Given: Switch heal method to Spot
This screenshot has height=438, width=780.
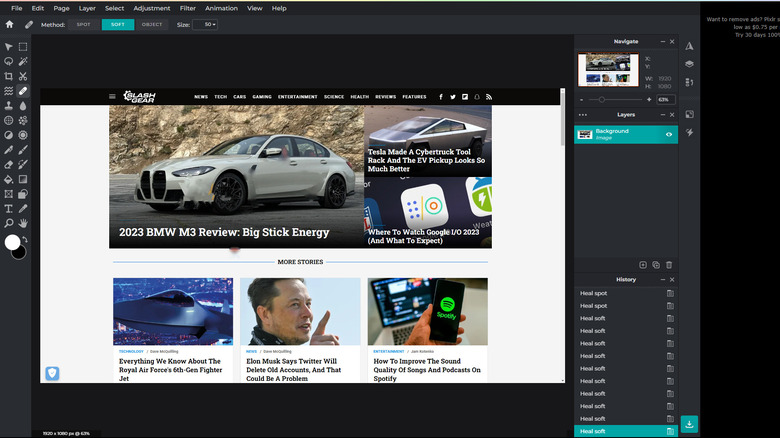Looking at the screenshot, I should point(83,24).
